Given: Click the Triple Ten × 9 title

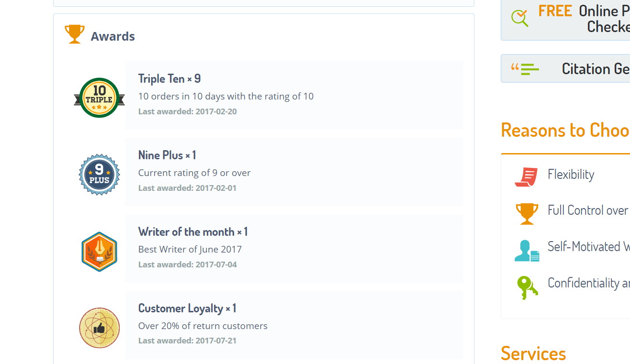Looking at the screenshot, I should (169, 78).
